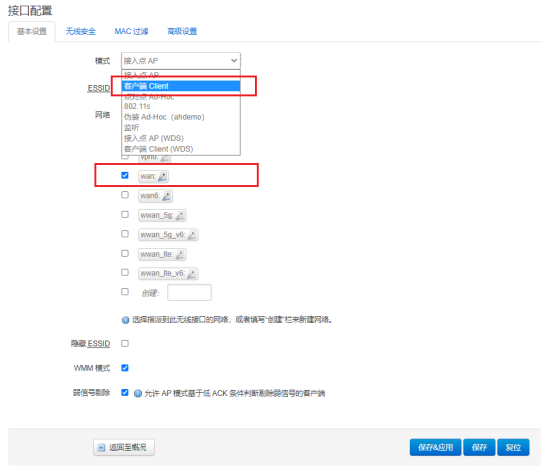Screen dimensions: 554x474
Task: Click the 保存&应用 button
Action: point(435,448)
